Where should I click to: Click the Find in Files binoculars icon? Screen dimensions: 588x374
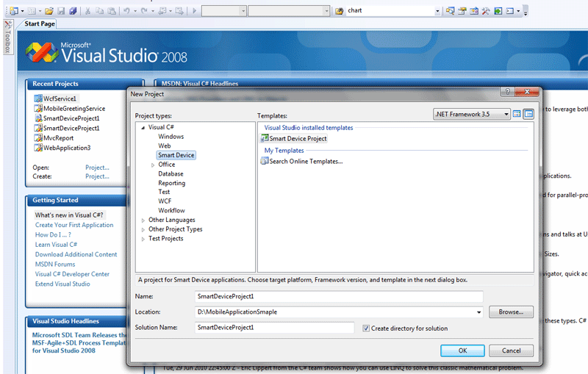point(340,11)
